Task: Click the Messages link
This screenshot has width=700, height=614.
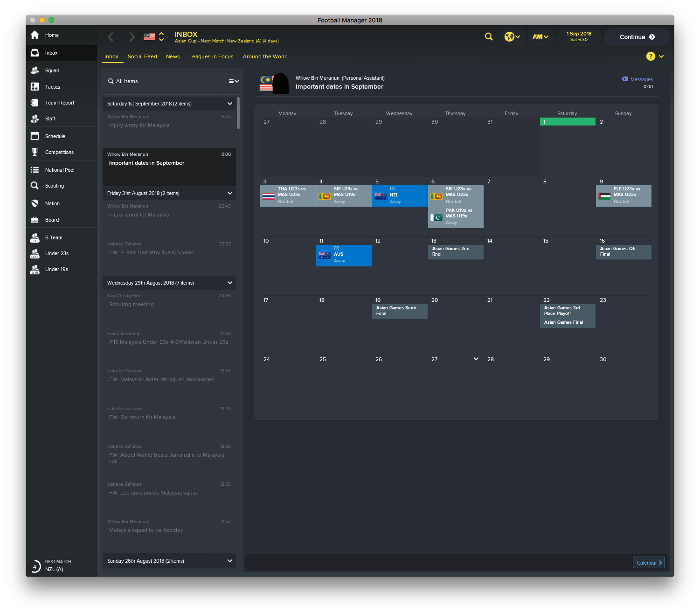Action: (641, 79)
